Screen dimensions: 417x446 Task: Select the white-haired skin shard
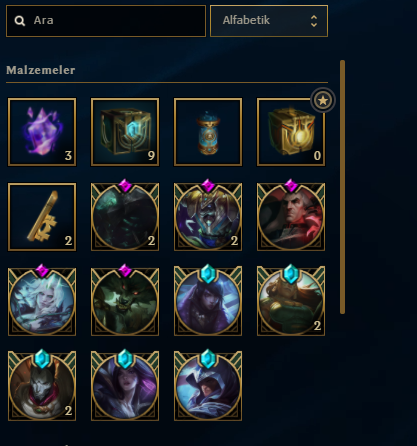coord(42,302)
